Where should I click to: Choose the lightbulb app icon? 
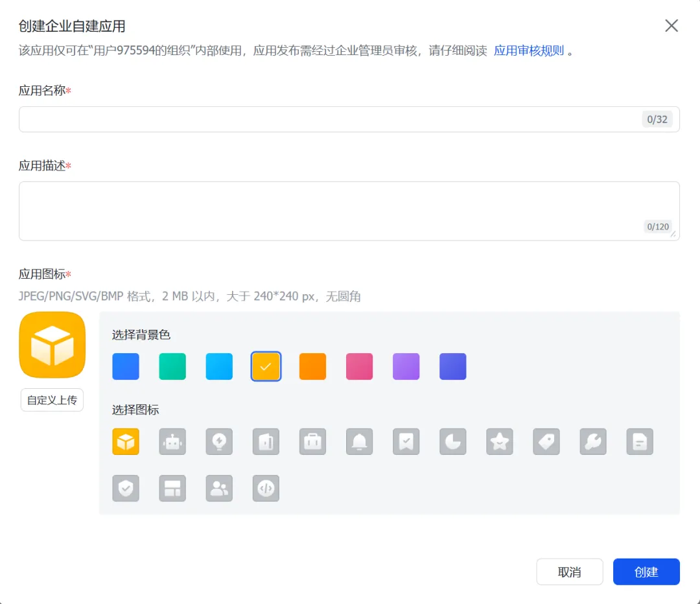pyautogui.click(x=219, y=442)
